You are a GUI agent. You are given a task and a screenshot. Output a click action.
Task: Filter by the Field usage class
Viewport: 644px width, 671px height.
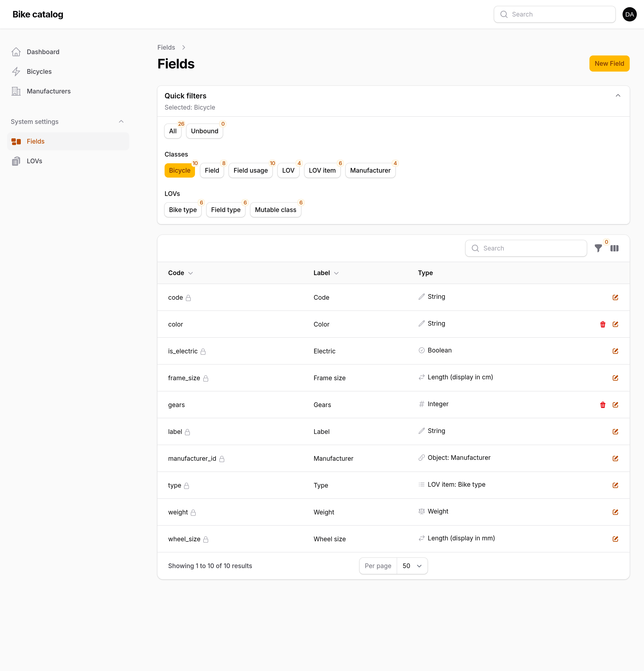(250, 170)
